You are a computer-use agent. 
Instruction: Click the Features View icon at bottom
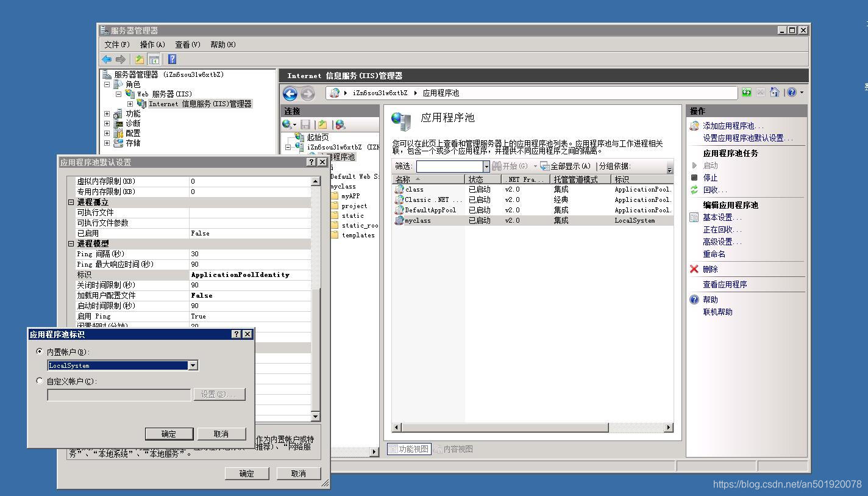click(393, 449)
